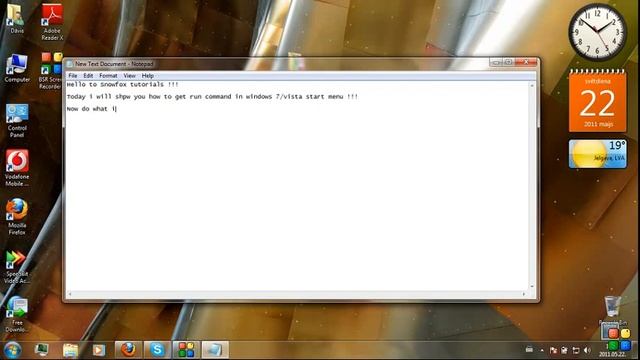
Task: Open the Notepad Format menu
Action: point(108,76)
